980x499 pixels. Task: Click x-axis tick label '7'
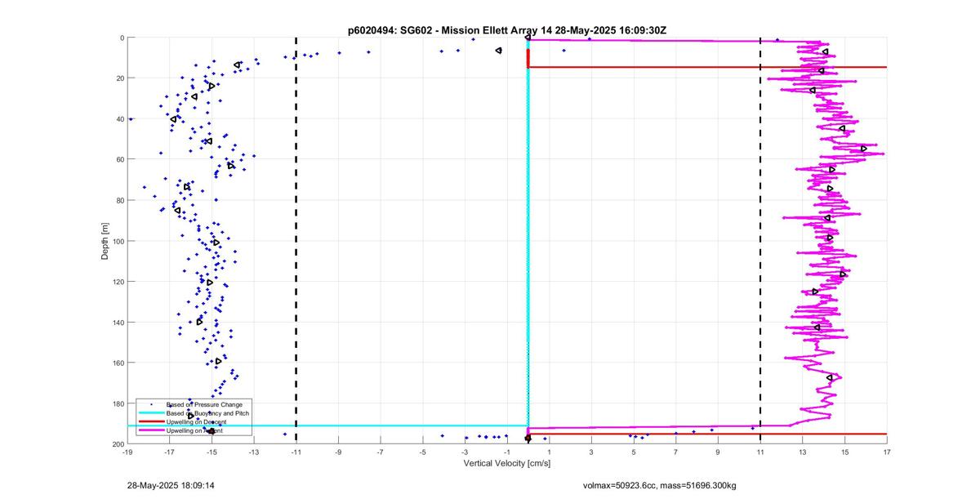pos(676,452)
